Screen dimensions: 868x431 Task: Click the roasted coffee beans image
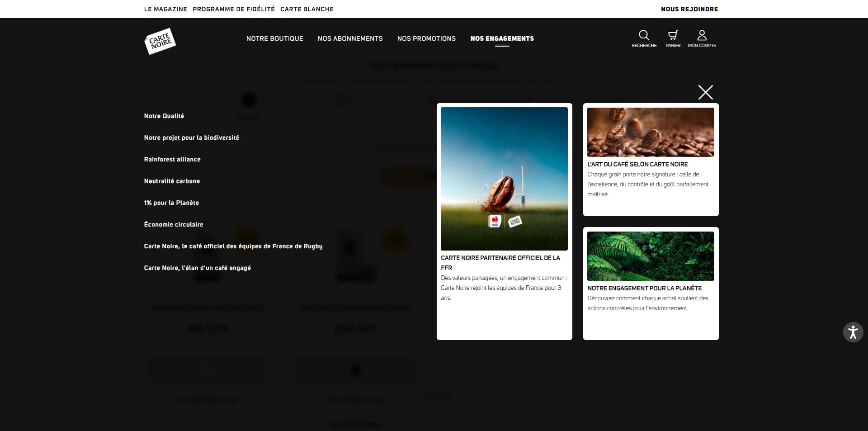point(651,132)
